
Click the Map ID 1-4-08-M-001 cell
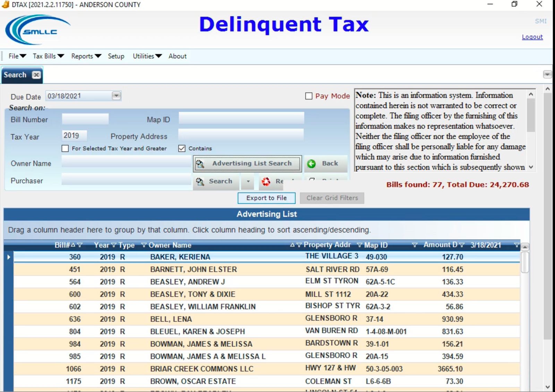tap(386, 332)
